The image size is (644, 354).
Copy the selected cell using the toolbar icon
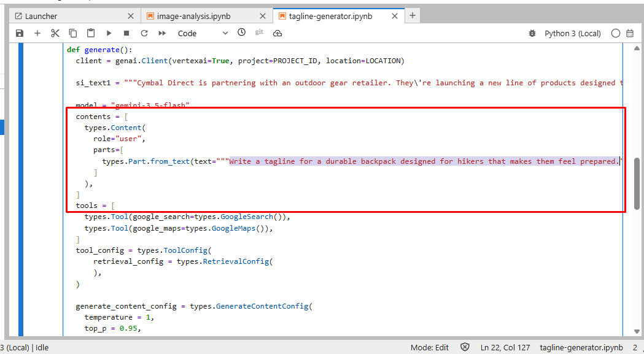(x=72, y=33)
